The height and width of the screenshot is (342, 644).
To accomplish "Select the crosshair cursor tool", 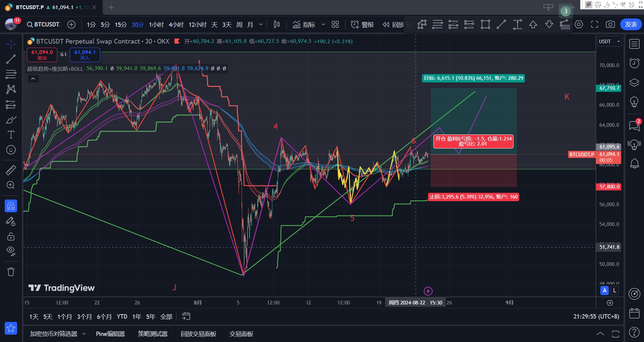I will 11,44.
